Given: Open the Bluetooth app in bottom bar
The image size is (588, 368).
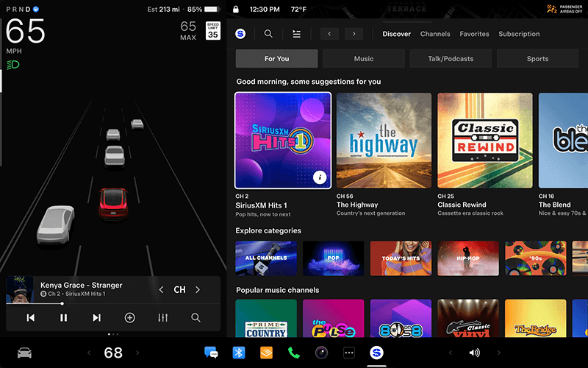Looking at the screenshot, I should [x=238, y=353].
